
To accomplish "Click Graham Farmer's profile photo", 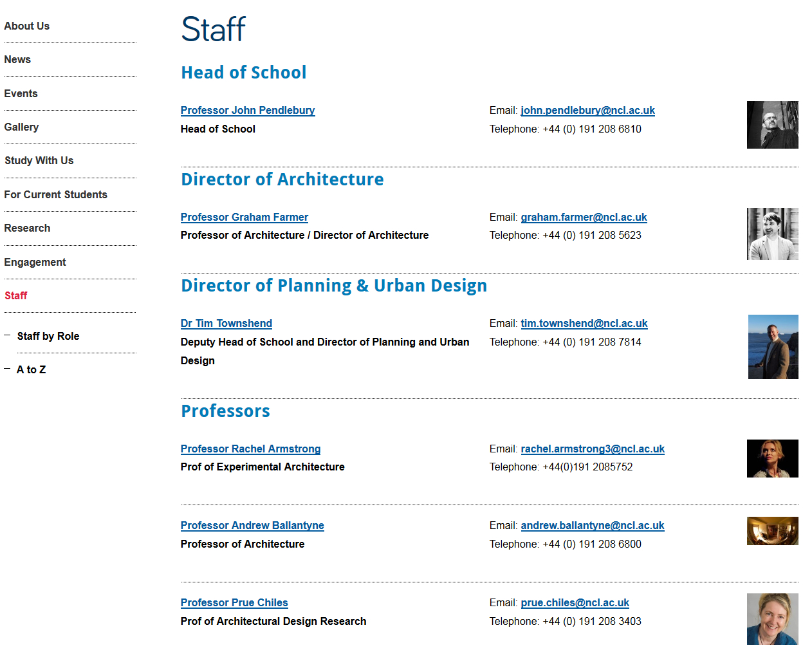I will tap(772, 234).
